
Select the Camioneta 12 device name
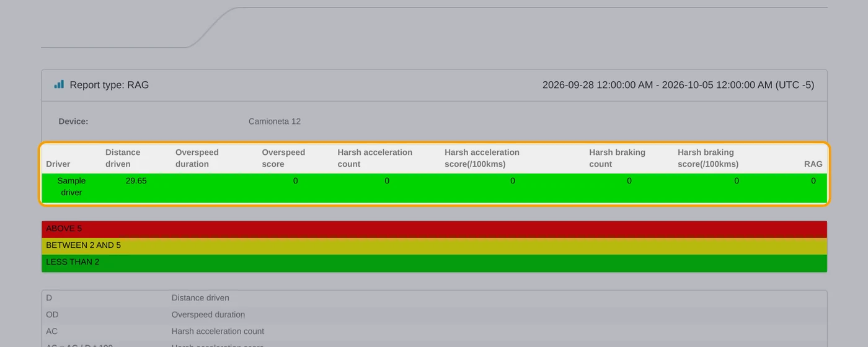click(275, 121)
